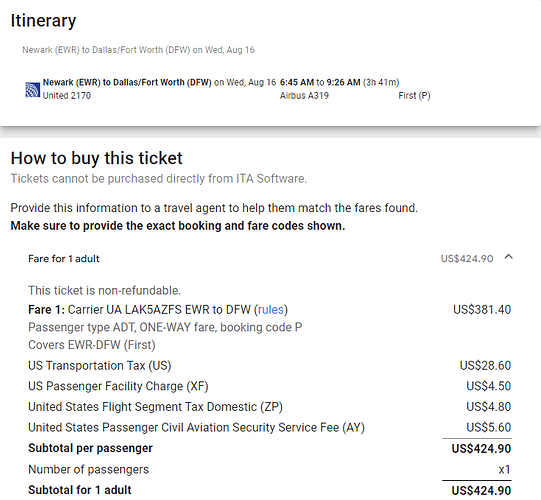Click the United 2170 flight number

(67, 96)
